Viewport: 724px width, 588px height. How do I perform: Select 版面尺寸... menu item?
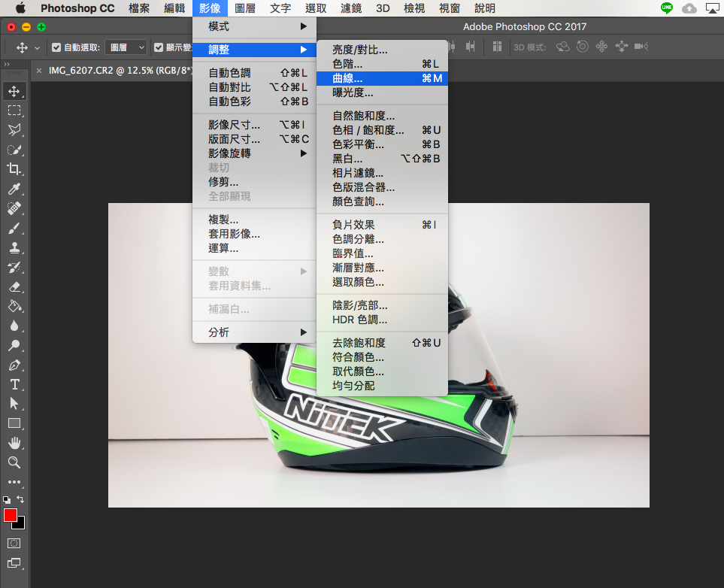click(254, 138)
